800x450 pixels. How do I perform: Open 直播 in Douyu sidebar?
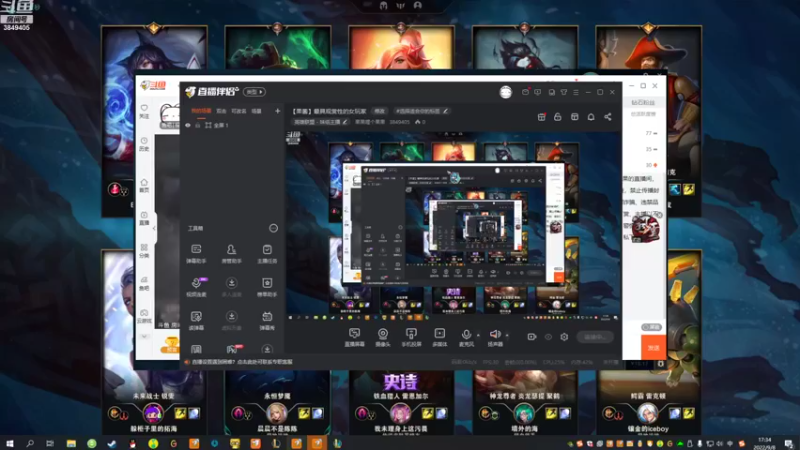(144, 218)
